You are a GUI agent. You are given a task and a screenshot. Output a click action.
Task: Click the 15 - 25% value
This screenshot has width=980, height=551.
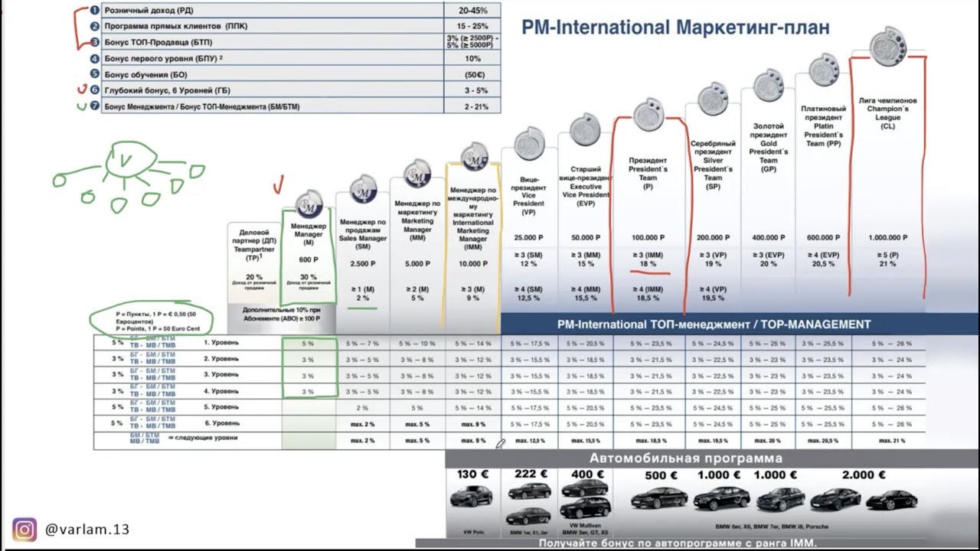point(473,26)
